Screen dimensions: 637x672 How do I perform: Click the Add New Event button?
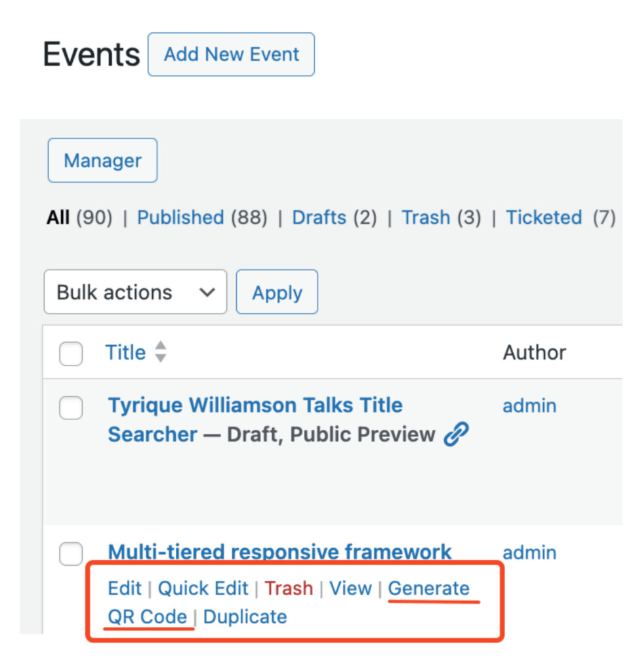click(231, 54)
